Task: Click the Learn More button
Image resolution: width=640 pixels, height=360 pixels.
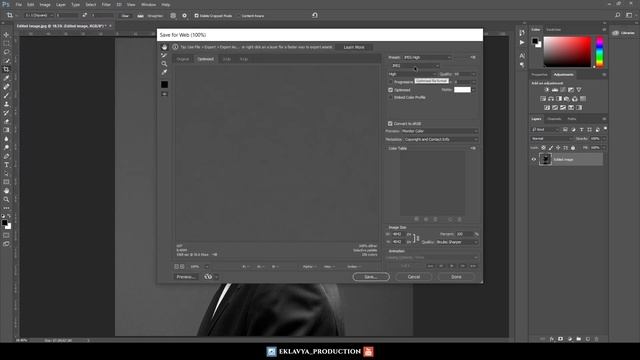Action: 354,47
